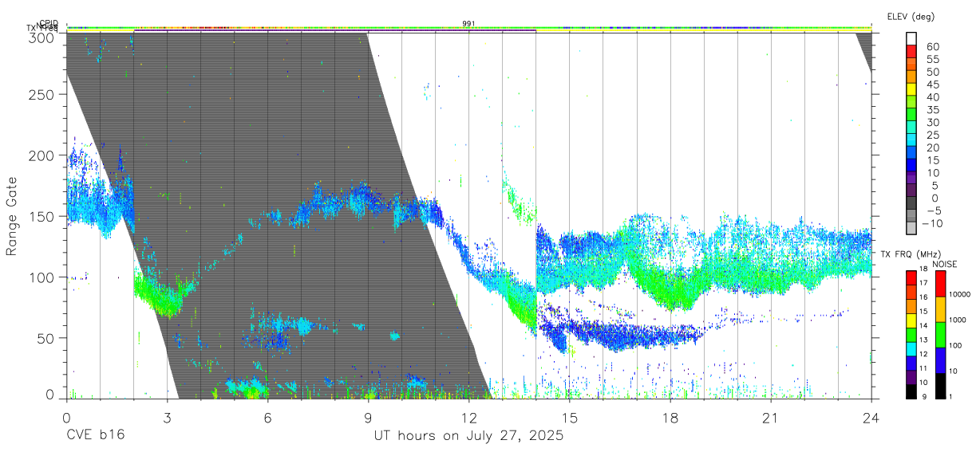This screenshot has height=452, width=980.
Task: Click the 3 tick on UT hours axis
Action: (x=167, y=418)
